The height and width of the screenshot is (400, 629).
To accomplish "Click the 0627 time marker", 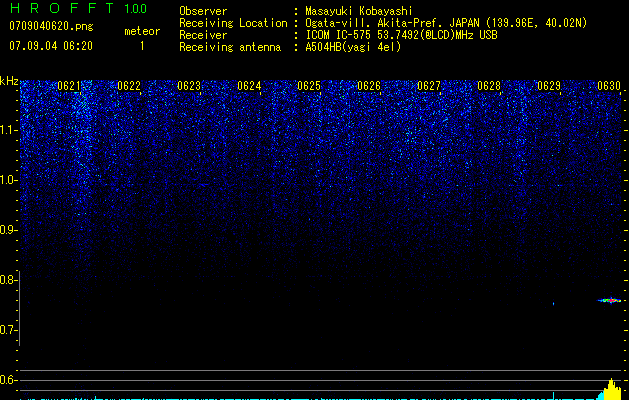I will pos(429,85).
